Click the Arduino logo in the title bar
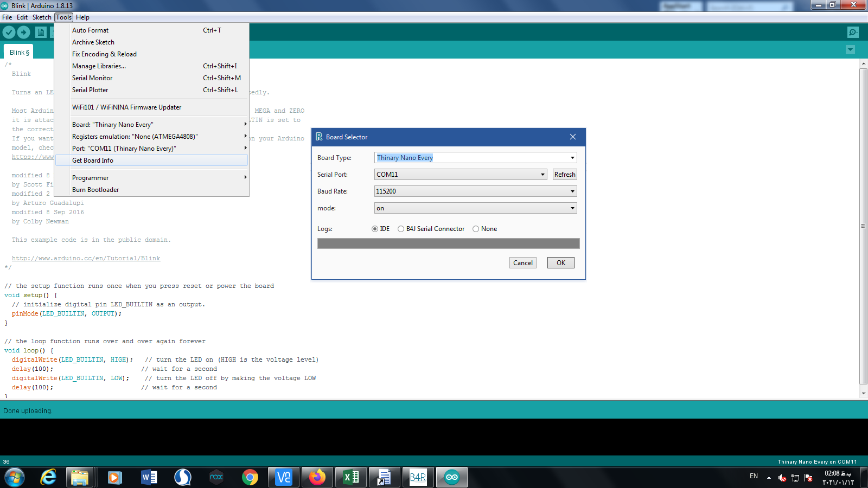This screenshot has width=868, height=488. [5, 5]
